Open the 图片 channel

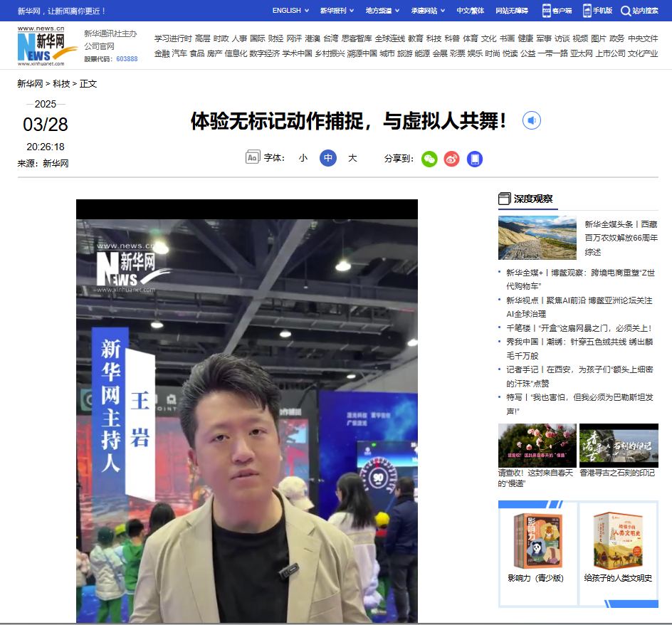[599, 38]
